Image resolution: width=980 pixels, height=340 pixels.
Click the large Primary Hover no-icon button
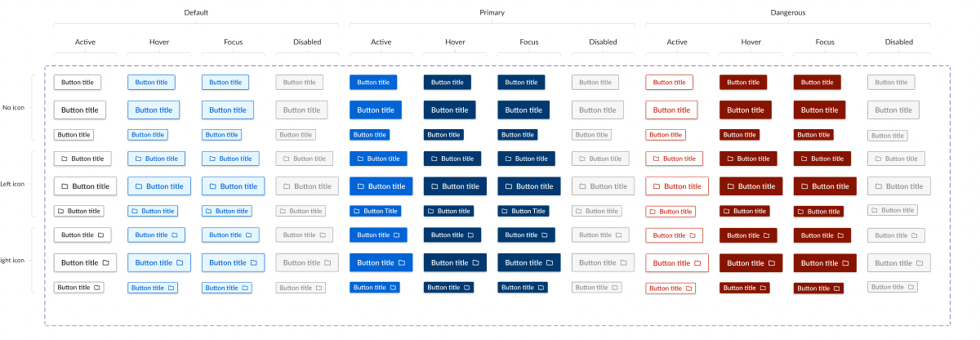450,110
